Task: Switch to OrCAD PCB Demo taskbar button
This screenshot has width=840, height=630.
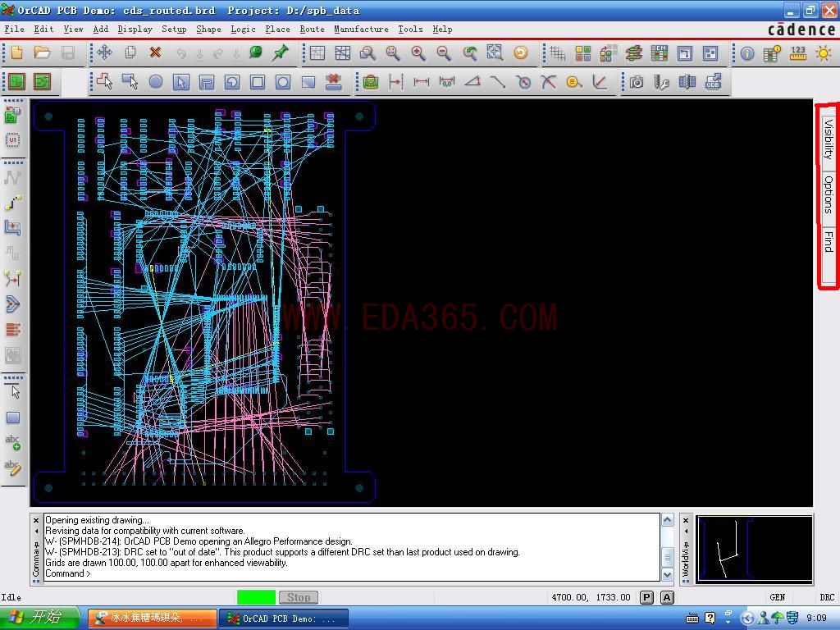Action: [x=283, y=619]
